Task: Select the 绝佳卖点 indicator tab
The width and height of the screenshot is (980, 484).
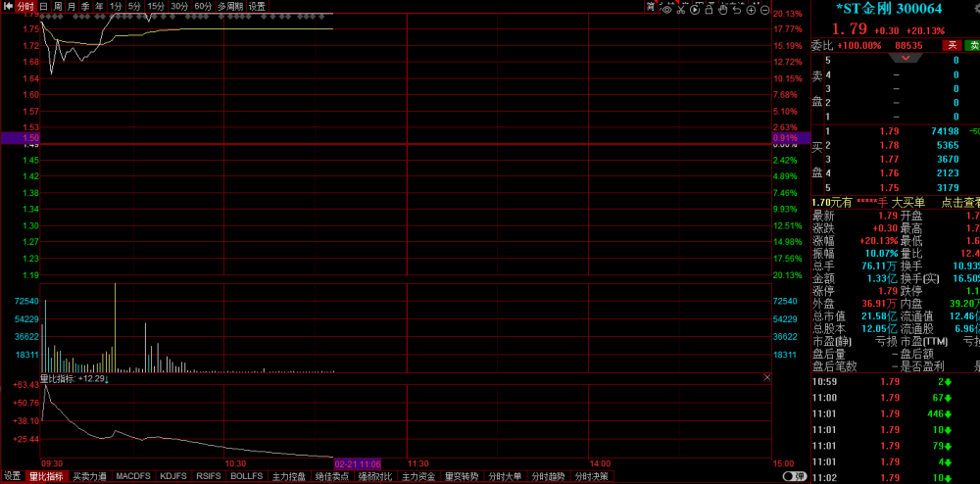Action: [x=332, y=476]
